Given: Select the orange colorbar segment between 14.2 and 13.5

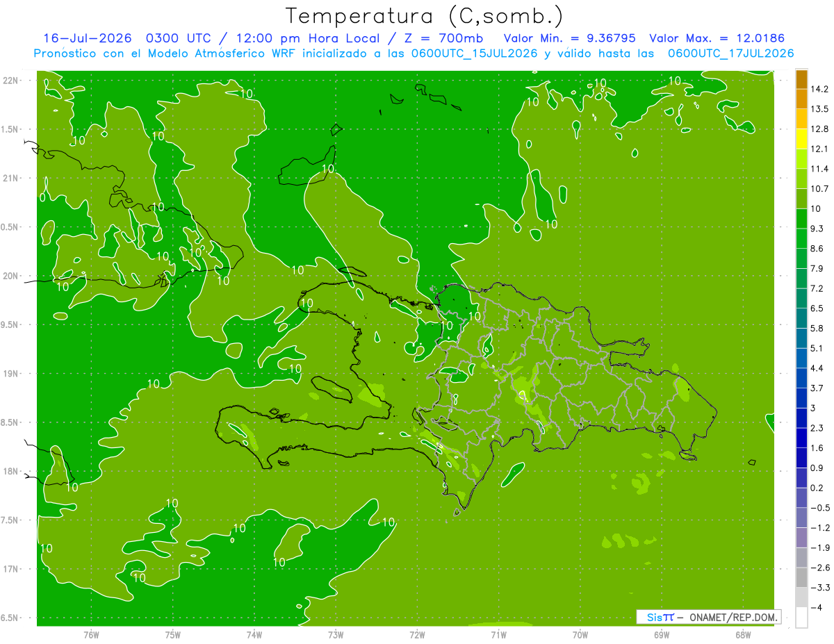Looking at the screenshot, I should (801, 99).
